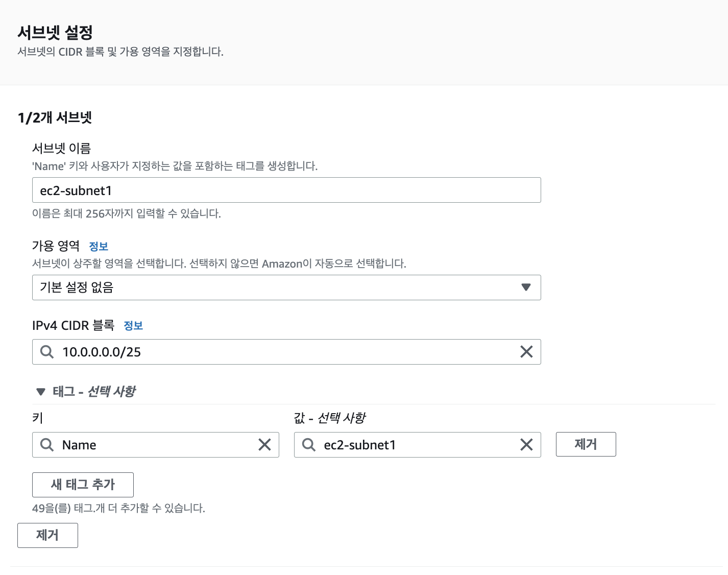Viewport: 728px width, 575px height.
Task: Click the magnifier icon in the tag key field
Action: (x=47, y=445)
